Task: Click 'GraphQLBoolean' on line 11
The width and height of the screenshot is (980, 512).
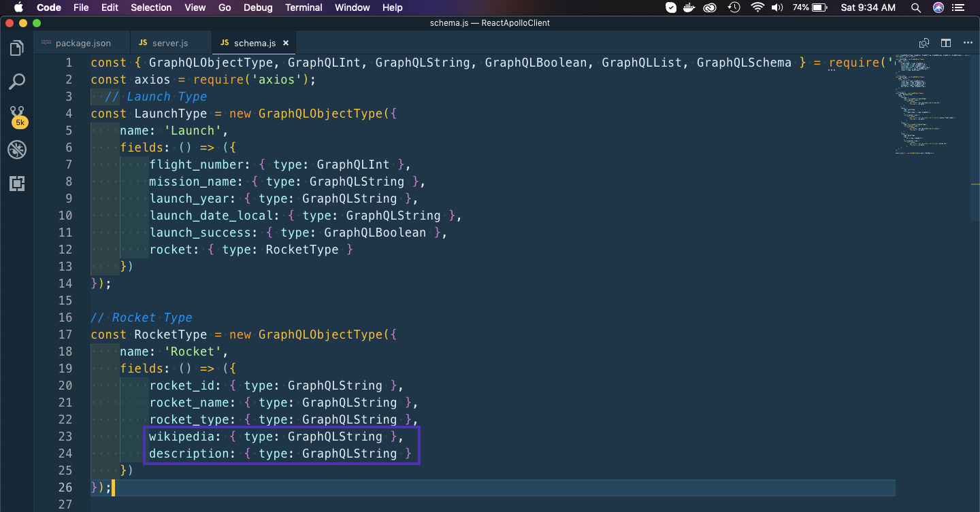Action: [375, 233]
